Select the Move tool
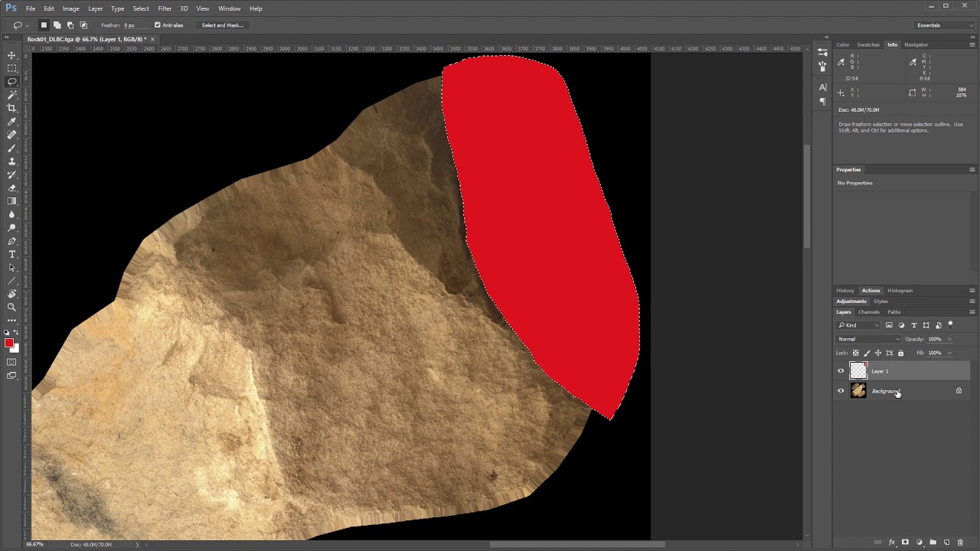The width and height of the screenshot is (980, 551). pyautogui.click(x=11, y=55)
